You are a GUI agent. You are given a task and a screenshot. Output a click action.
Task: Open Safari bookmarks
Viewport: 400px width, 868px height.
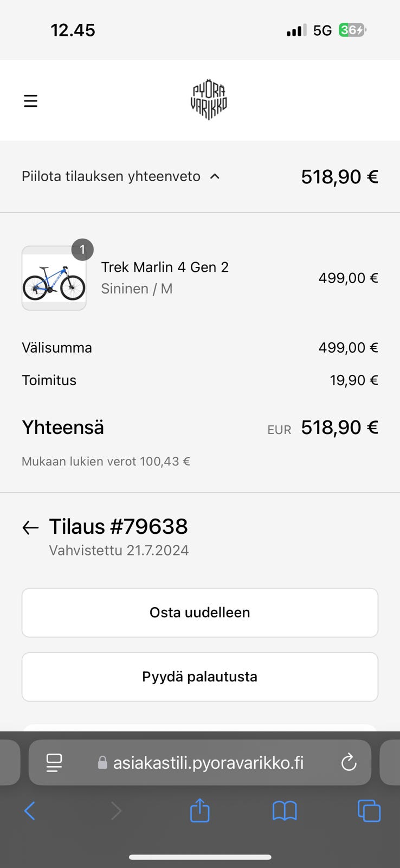[285, 811]
